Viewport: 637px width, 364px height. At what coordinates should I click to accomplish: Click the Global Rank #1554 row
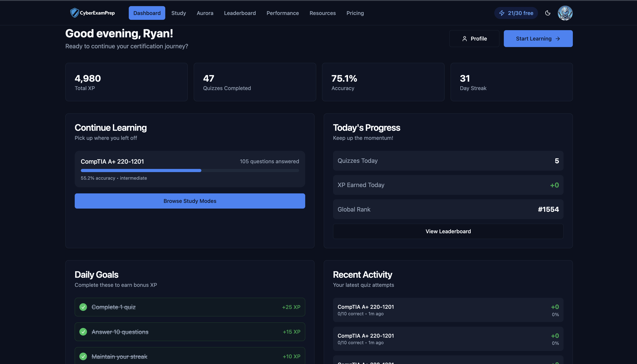click(448, 209)
